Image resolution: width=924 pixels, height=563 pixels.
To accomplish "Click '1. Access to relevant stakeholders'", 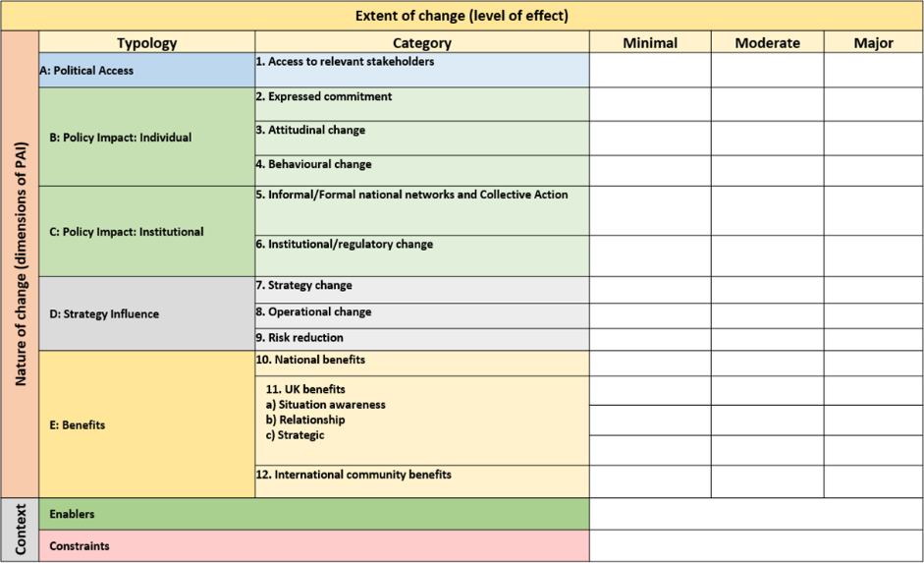I will 422,70.
